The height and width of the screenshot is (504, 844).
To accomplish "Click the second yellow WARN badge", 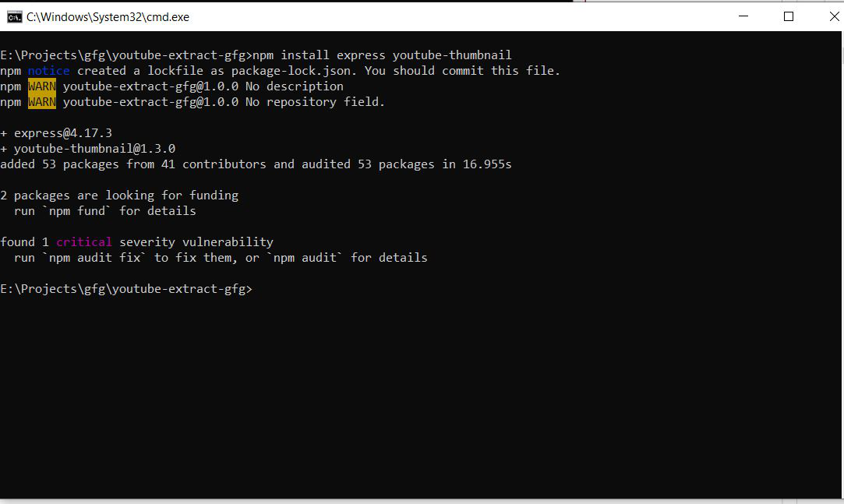I will pyautogui.click(x=42, y=102).
